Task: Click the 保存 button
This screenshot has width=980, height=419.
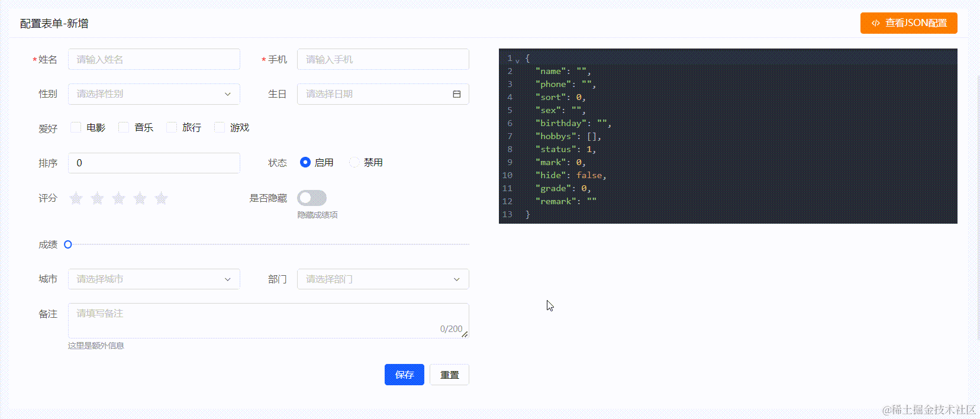Action: pyautogui.click(x=404, y=375)
